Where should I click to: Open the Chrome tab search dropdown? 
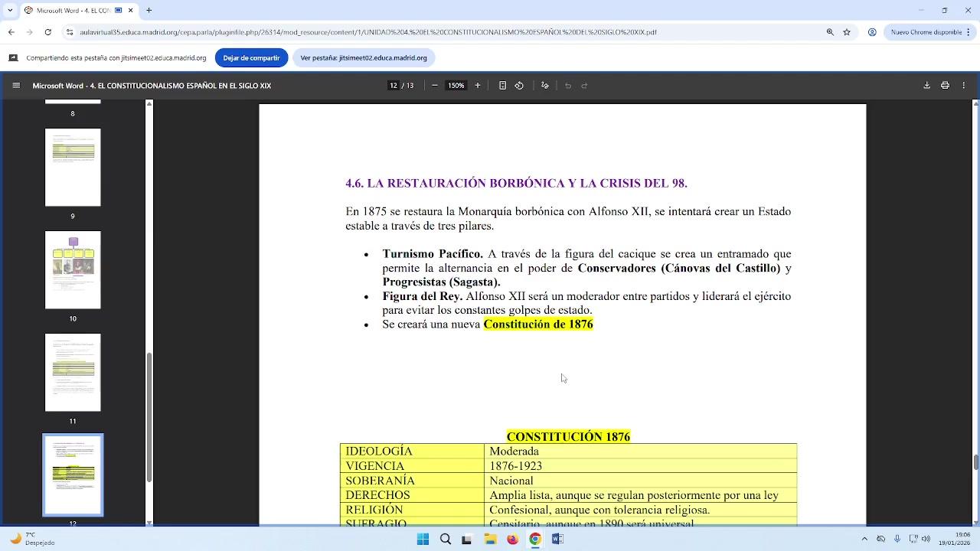[10, 11]
